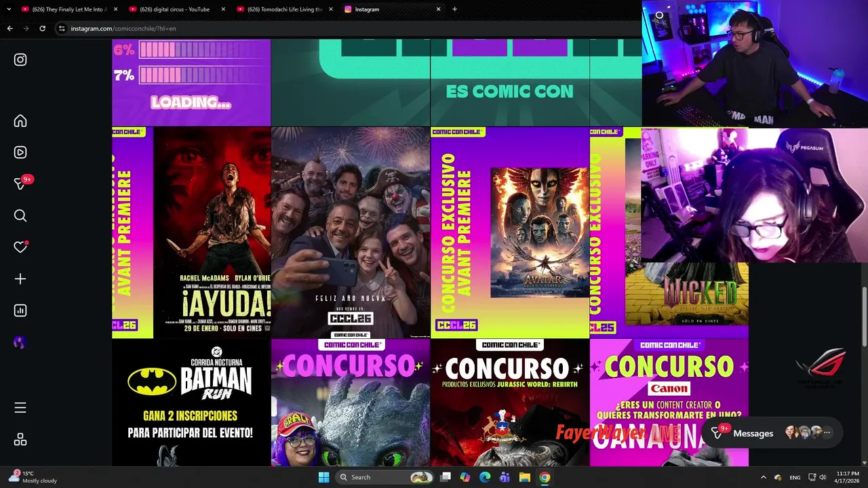This screenshot has width=868, height=488.
Task: Open Microsoft Edge from taskbar
Action: click(485, 477)
